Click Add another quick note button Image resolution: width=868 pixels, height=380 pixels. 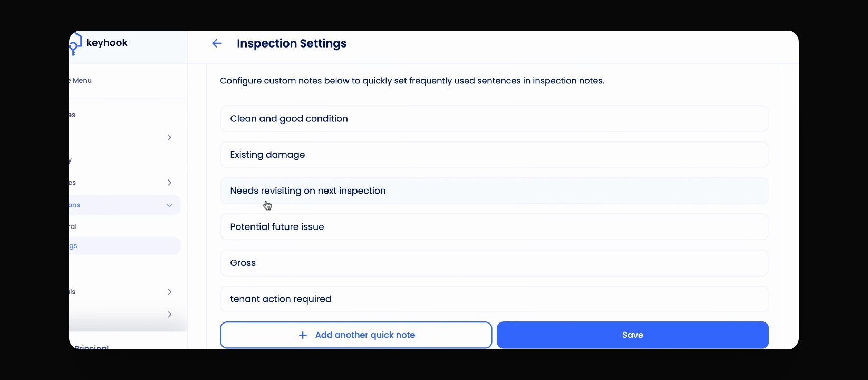356,335
